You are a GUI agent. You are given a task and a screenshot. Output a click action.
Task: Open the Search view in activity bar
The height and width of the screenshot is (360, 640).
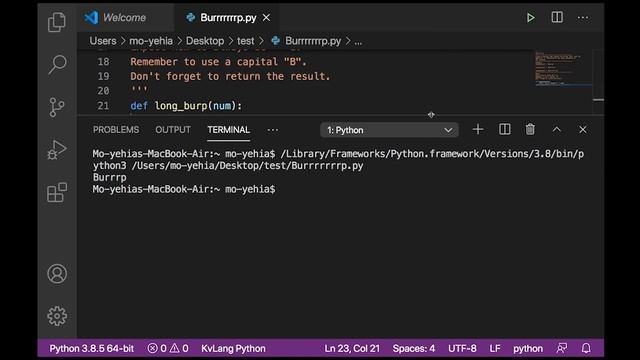tap(57, 64)
